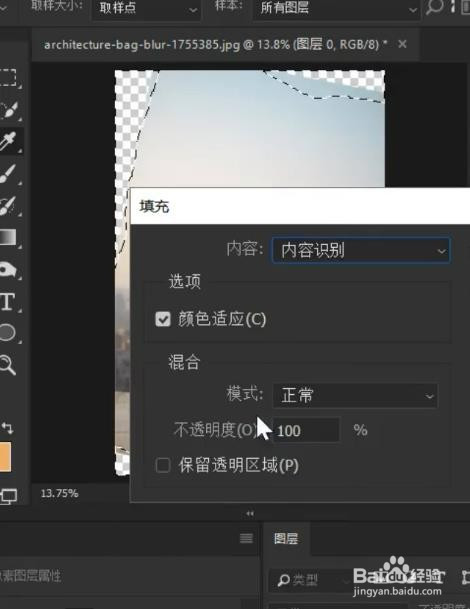470x609 pixels.
Task: Open the properties panel menu icon
Action: click(x=246, y=538)
